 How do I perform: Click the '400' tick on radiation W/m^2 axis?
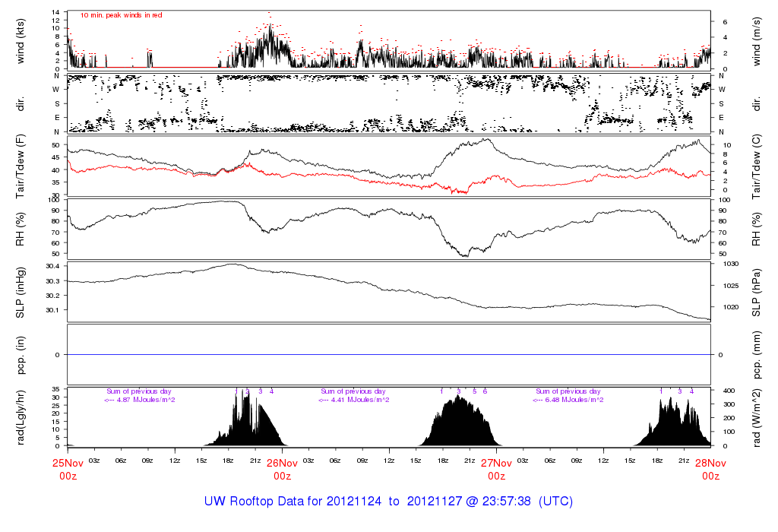click(729, 391)
